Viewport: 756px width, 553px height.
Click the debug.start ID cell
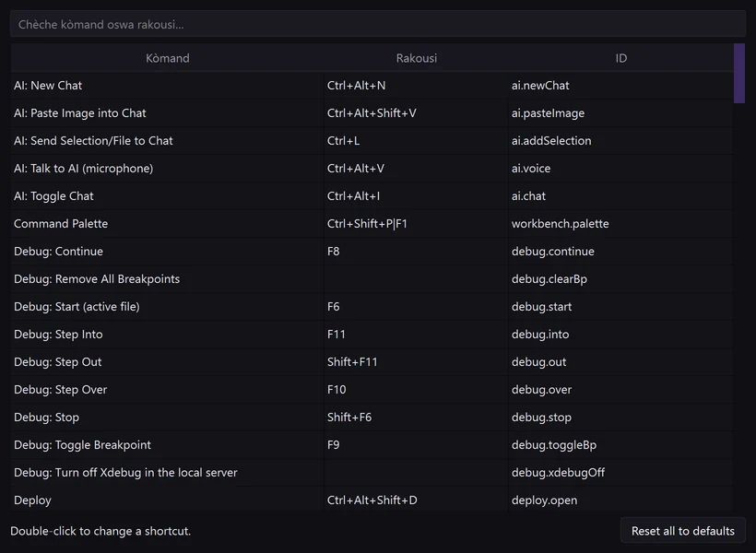(621, 307)
